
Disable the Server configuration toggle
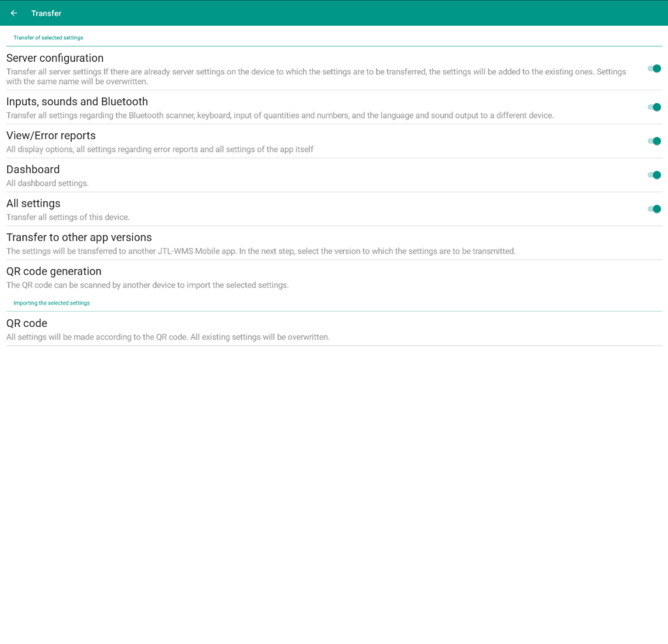click(x=654, y=69)
